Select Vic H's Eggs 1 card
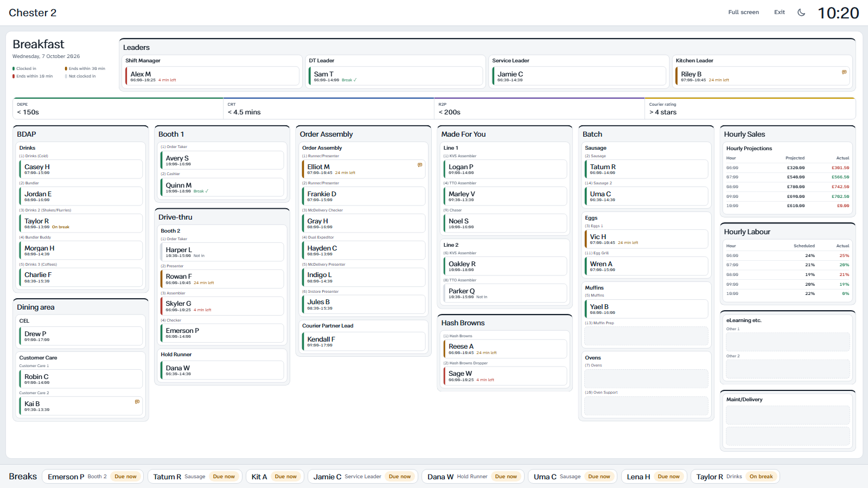868x488 pixels. pos(646,239)
